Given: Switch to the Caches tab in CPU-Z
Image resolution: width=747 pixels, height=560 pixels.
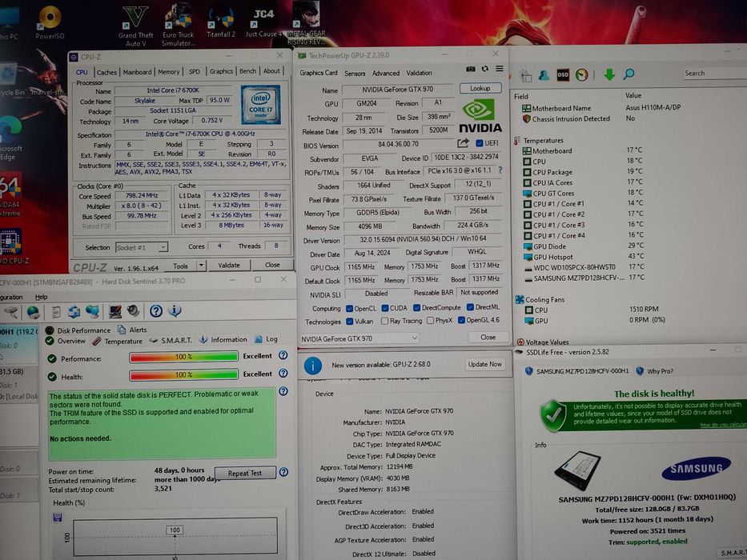Looking at the screenshot, I should click(x=106, y=72).
